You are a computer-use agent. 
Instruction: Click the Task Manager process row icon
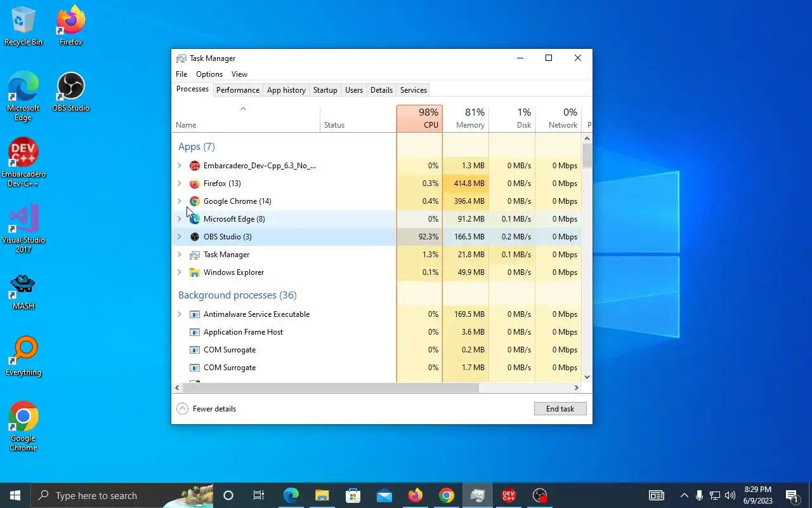pyautogui.click(x=195, y=255)
